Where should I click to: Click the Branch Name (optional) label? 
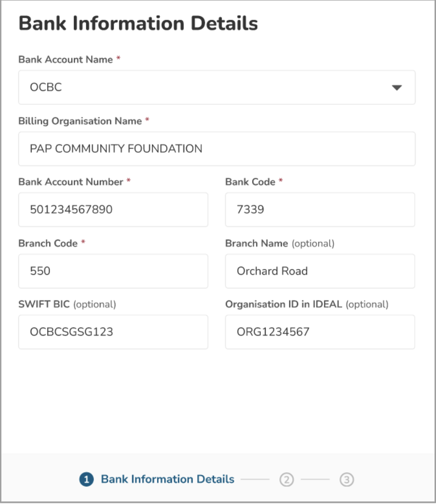pyautogui.click(x=280, y=243)
